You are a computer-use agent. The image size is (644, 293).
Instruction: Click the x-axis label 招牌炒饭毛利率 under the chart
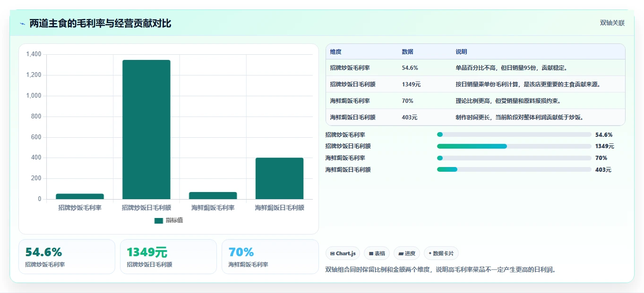(80, 208)
